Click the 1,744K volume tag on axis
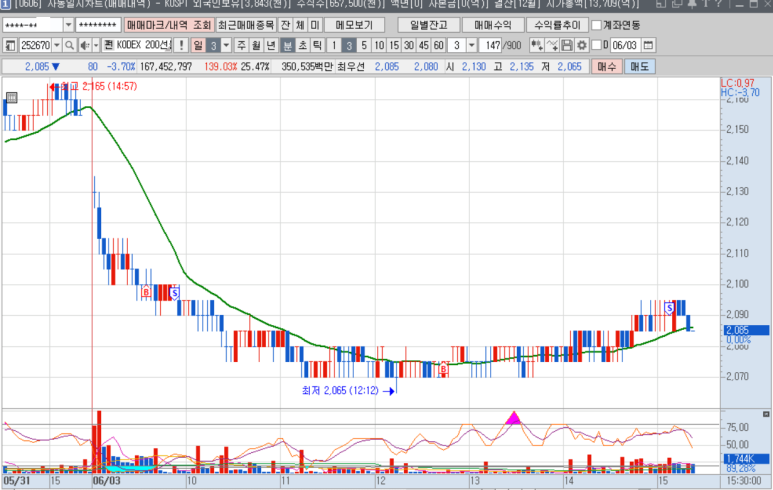The height and width of the screenshot is (490, 773). tap(746, 459)
